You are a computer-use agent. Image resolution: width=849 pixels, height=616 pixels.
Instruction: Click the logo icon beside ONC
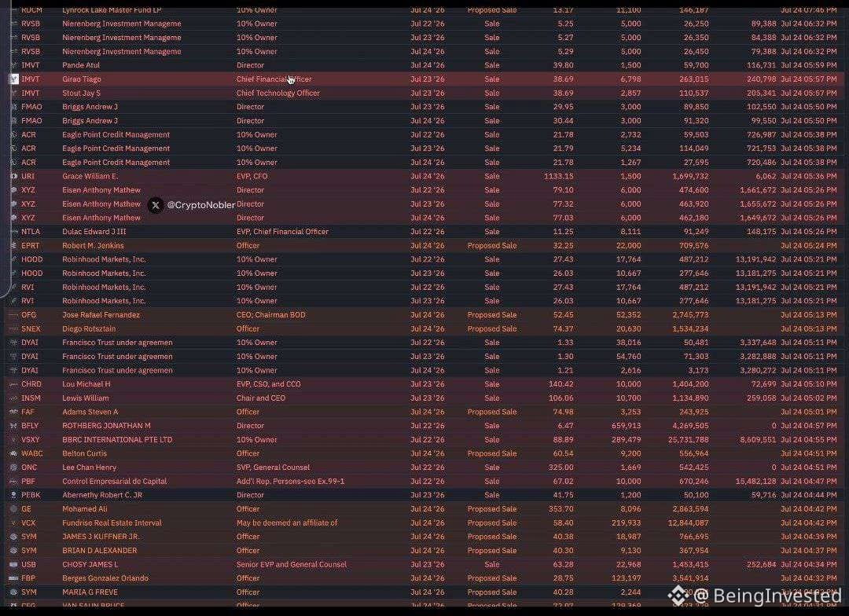pyautogui.click(x=14, y=467)
